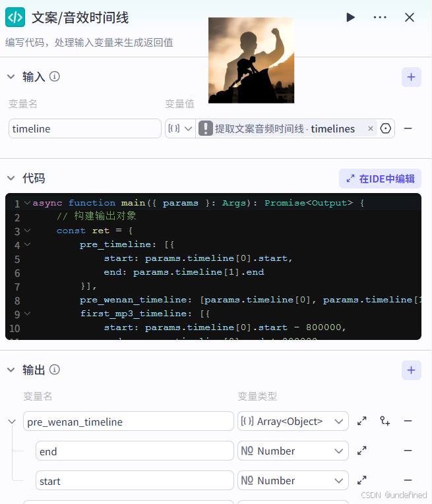Click the 文案/音效时间线 node title

click(80, 17)
